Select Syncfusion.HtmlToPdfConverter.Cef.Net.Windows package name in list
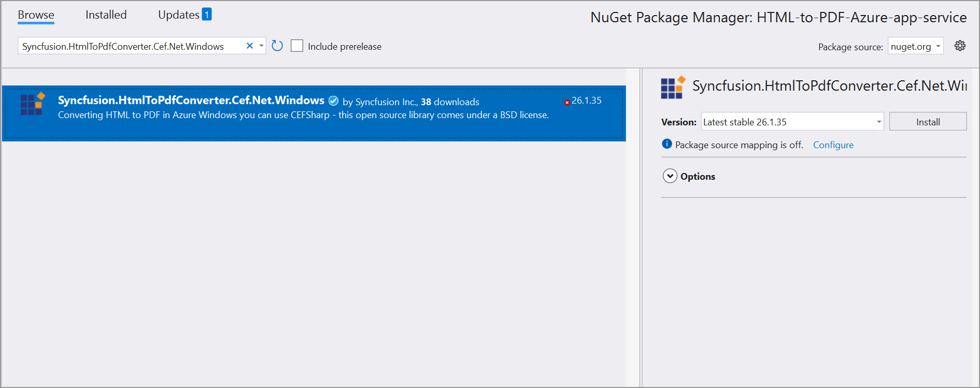Screen dimensions: 980x388 click(x=191, y=100)
